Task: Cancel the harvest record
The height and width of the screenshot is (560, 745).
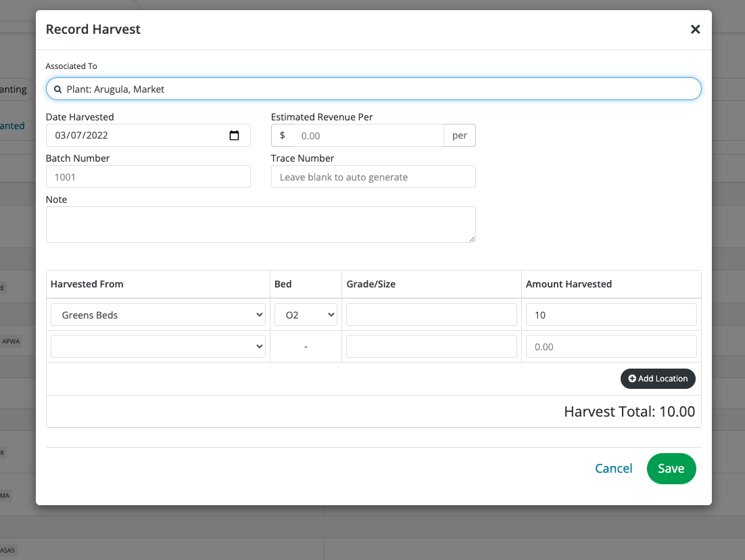Action: 613,469
